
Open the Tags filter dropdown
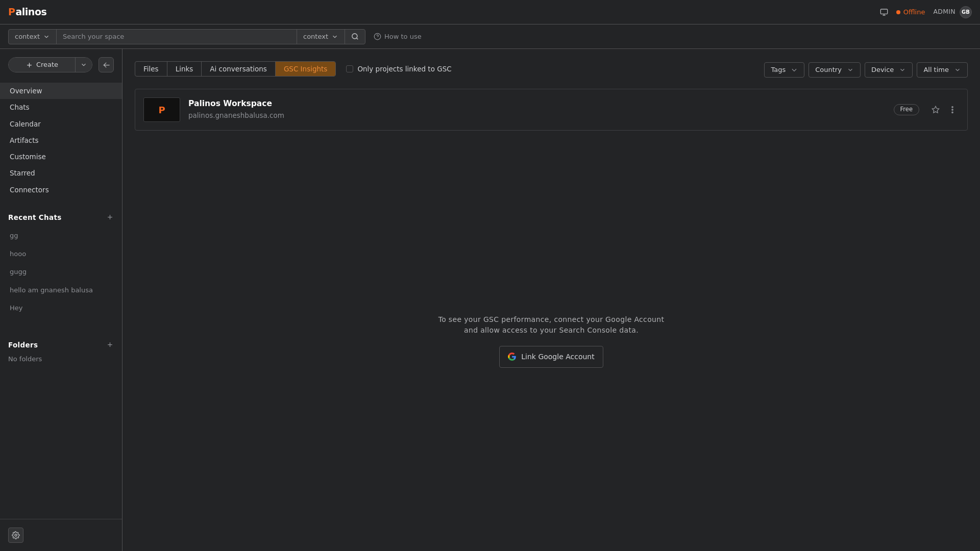[784, 70]
